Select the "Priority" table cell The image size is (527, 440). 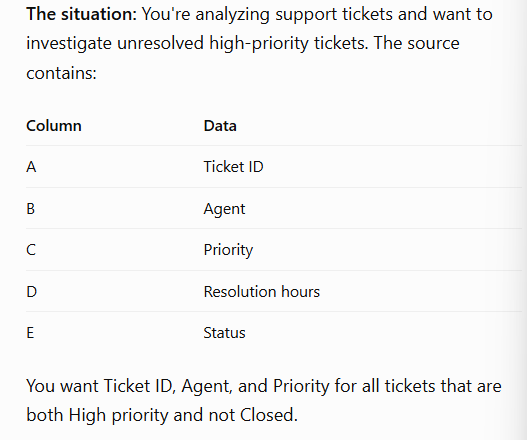click(229, 250)
